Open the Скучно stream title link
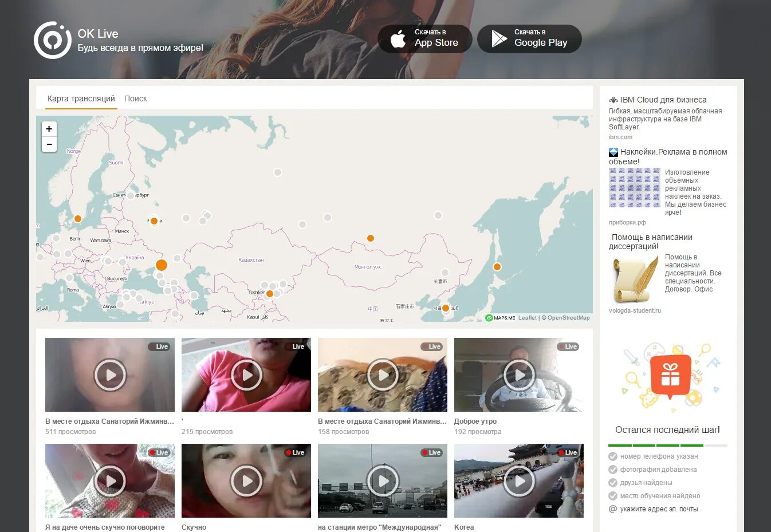This screenshot has height=532, width=771. pyautogui.click(x=194, y=527)
